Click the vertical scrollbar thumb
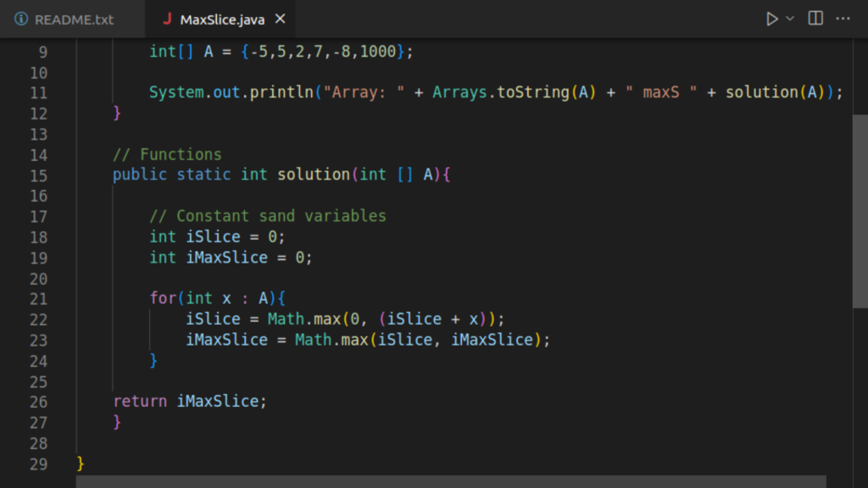The image size is (868, 488). tap(860, 210)
